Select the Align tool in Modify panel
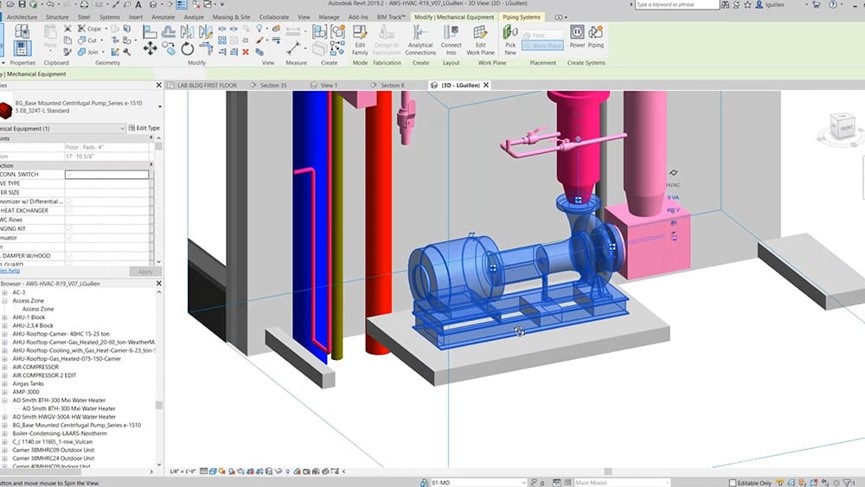 tap(149, 32)
